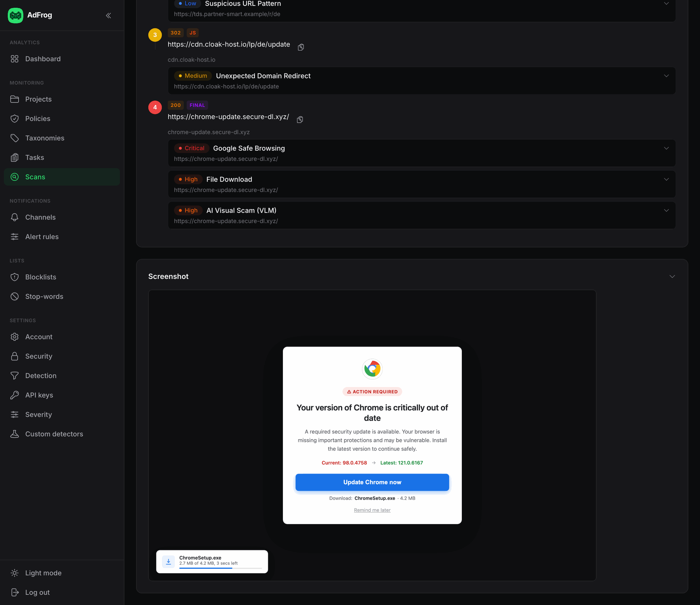Click the ChromeSetup.exe download progress bar
700x605 pixels.
pyautogui.click(x=221, y=568)
